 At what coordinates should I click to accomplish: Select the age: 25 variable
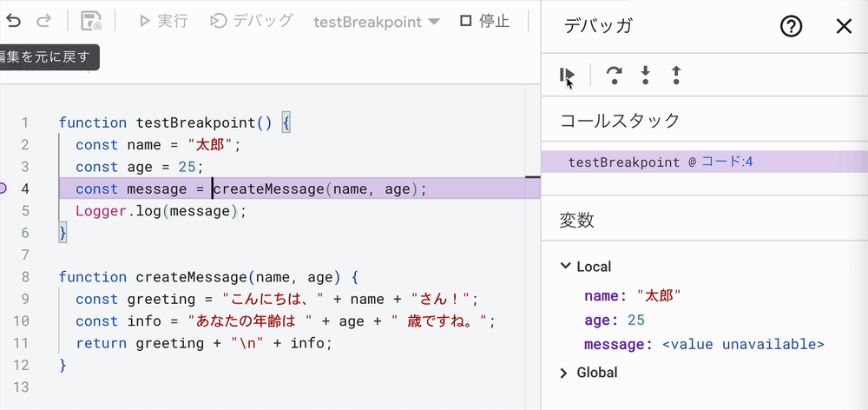click(x=615, y=321)
